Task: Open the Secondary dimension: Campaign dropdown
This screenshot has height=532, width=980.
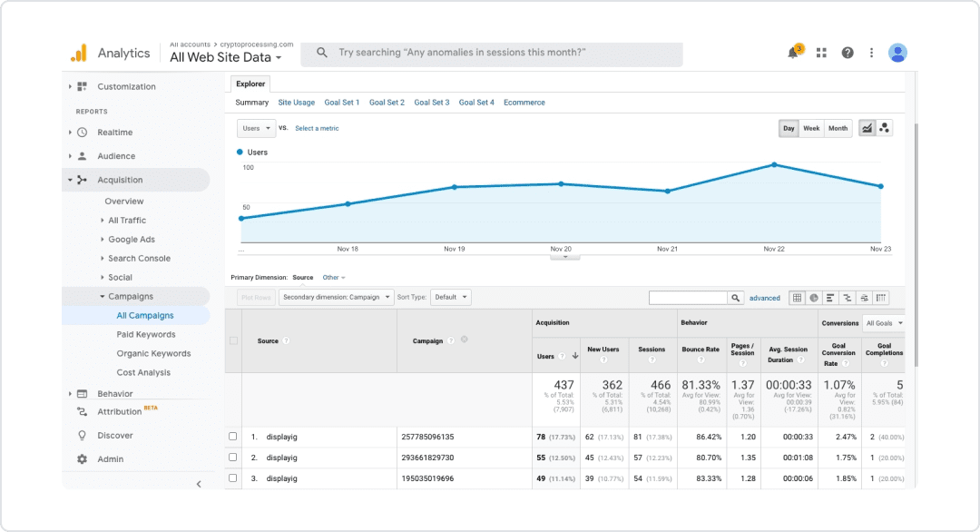Action: [x=337, y=297]
